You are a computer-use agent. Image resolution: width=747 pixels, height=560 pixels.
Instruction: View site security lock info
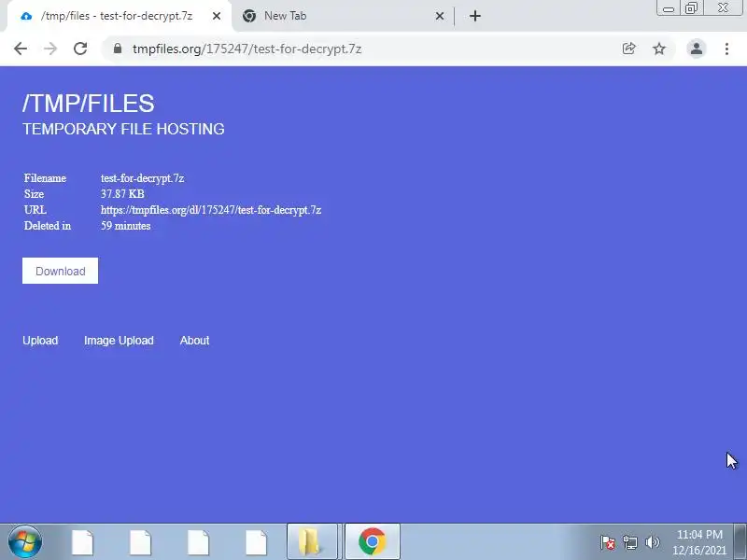tap(118, 49)
